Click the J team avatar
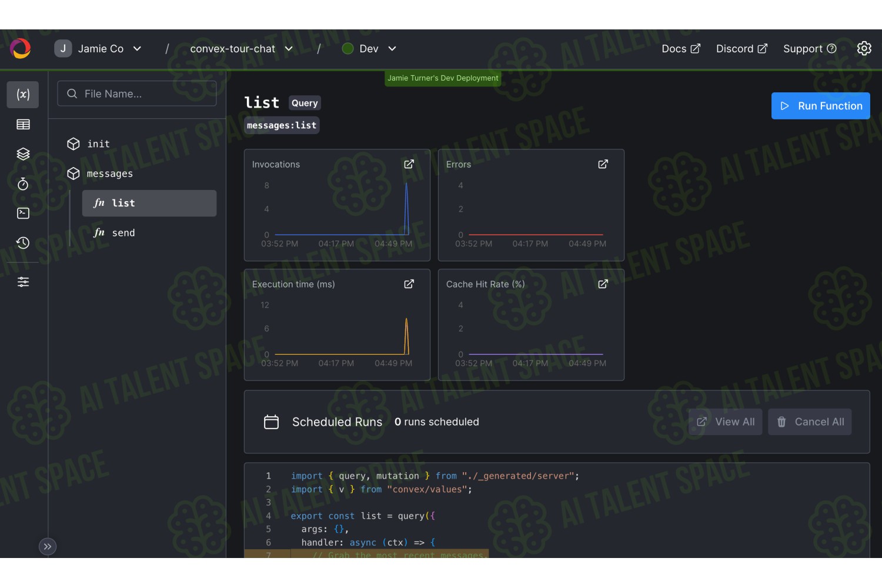The width and height of the screenshot is (882, 588). pos(63,48)
